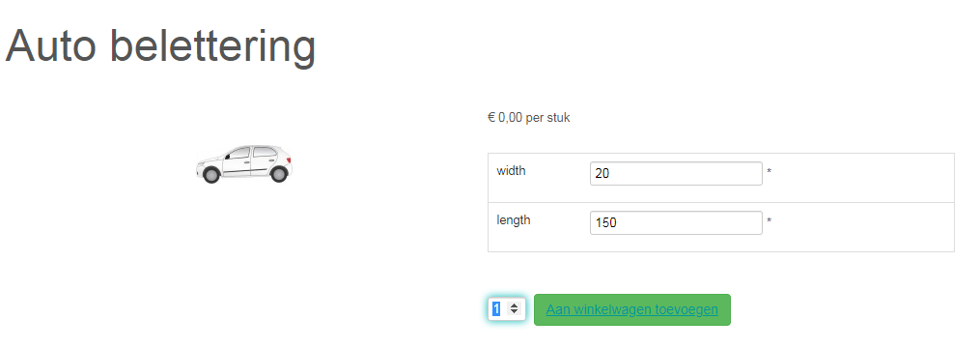Click the value 150 in length field
Image resolution: width=980 pixels, height=348 pixels.
tap(606, 222)
